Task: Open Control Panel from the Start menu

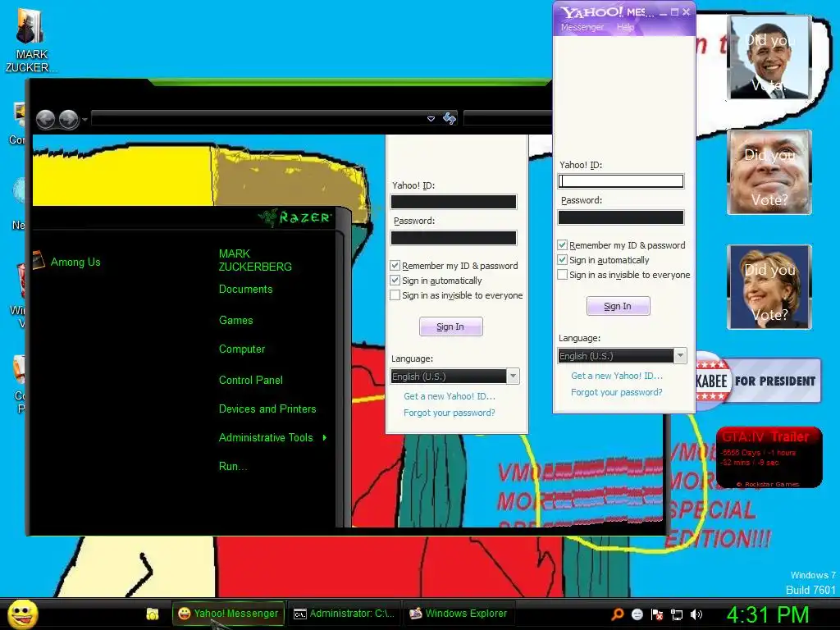Action: click(x=251, y=381)
